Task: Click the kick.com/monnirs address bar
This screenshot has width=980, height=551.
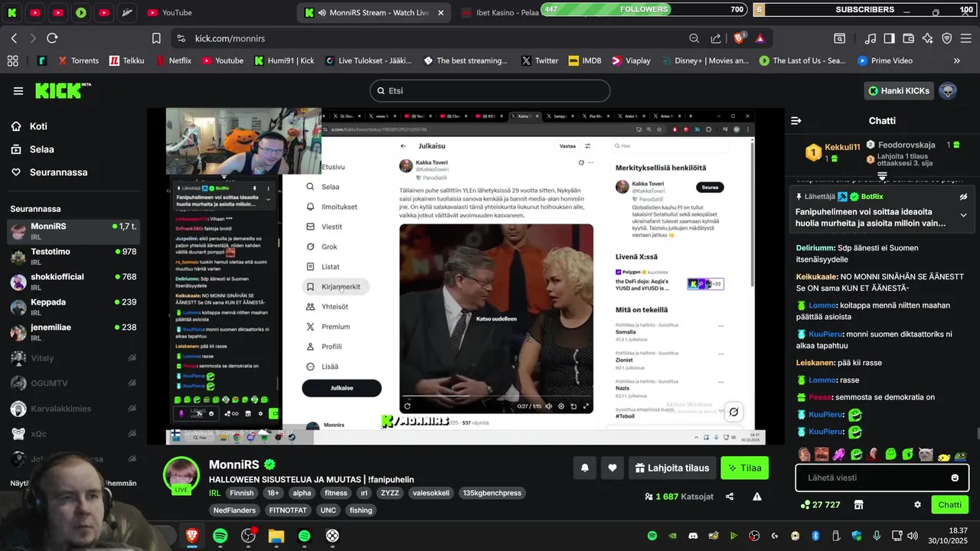Action: click(x=230, y=38)
